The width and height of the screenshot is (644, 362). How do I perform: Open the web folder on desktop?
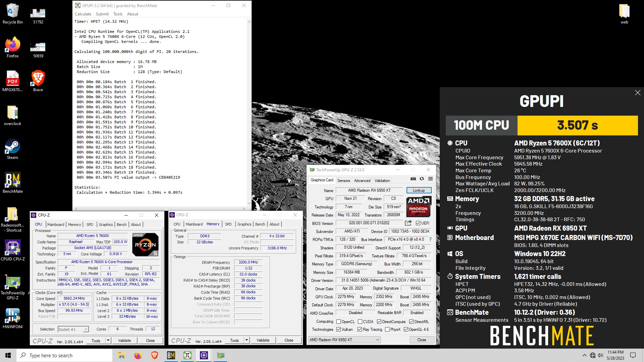point(624,14)
